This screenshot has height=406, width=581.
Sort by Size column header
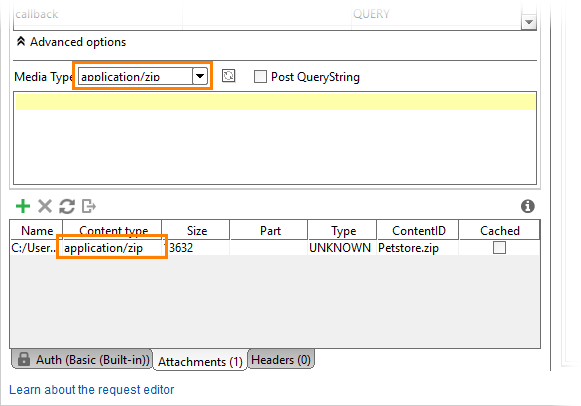(x=196, y=231)
